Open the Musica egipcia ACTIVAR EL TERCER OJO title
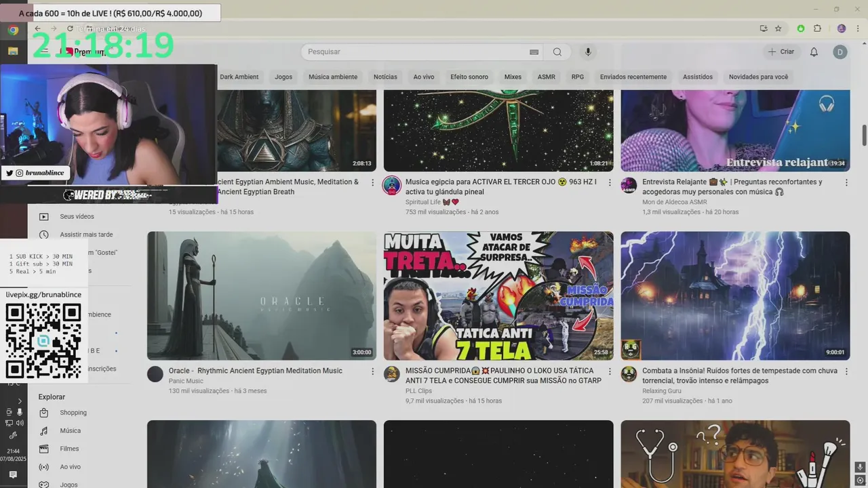This screenshot has height=488, width=868. click(x=501, y=186)
